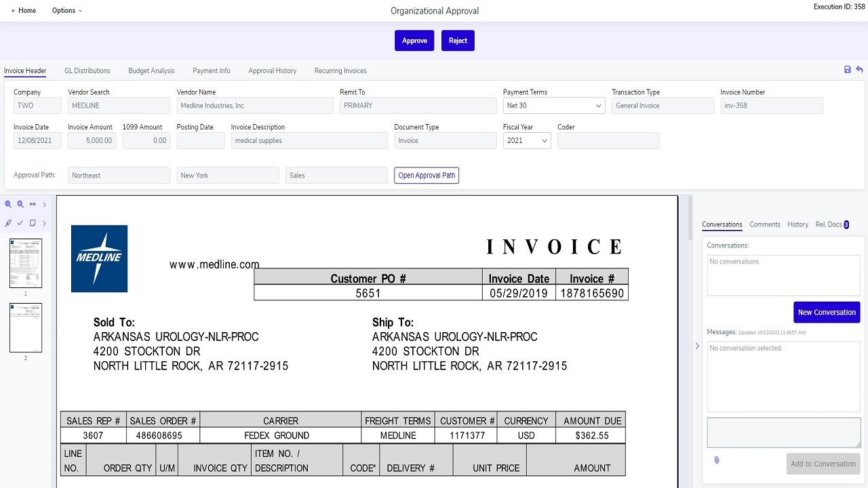This screenshot has width=868, height=488.
Task: Click the checkmark stamp annotation icon
Action: (20, 223)
